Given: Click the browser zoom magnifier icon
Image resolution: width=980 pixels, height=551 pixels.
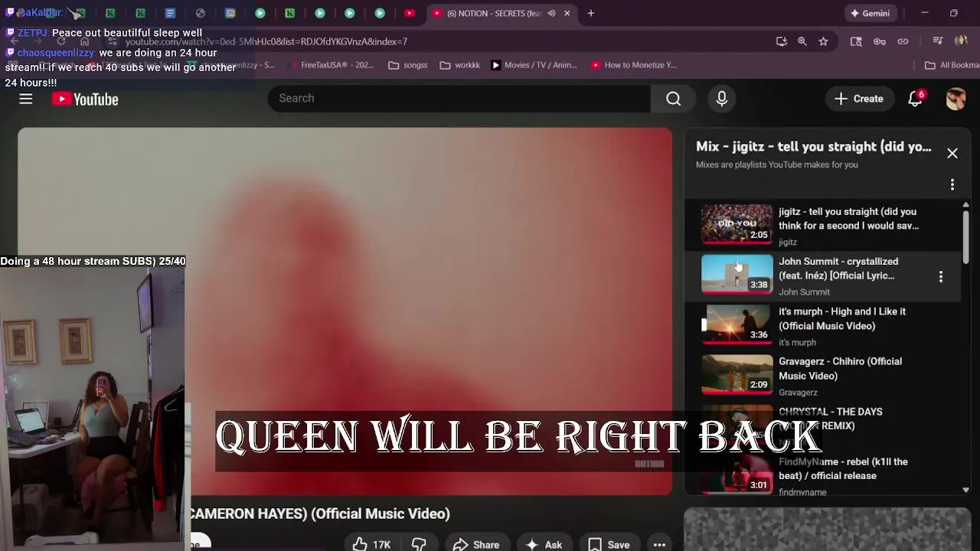Looking at the screenshot, I should pyautogui.click(x=802, y=41).
